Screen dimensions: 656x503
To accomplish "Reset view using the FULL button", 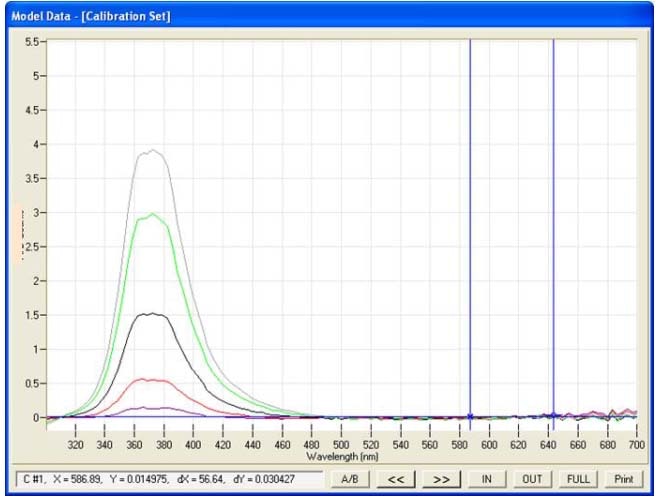I will pos(578,479).
